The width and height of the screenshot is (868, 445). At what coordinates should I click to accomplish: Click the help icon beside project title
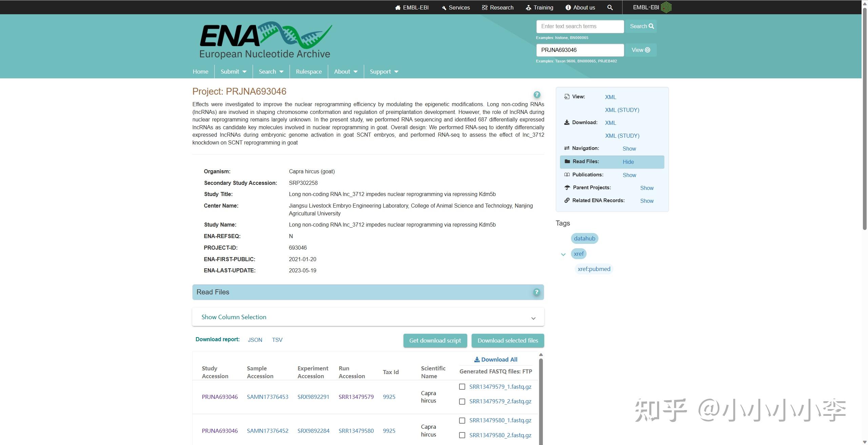pyautogui.click(x=537, y=95)
